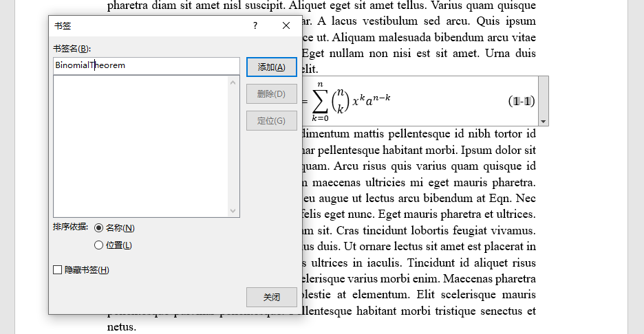The width and height of the screenshot is (644, 334).
Task: Click into the 书签名 bookmark name field
Action: click(147, 66)
